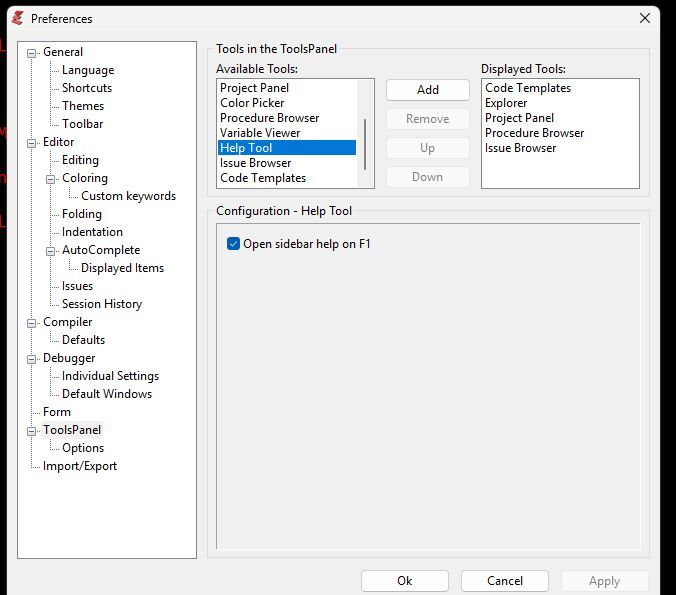676x595 pixels.
Task: Cancel the Preferences dialog
Action: pos(505,580)
